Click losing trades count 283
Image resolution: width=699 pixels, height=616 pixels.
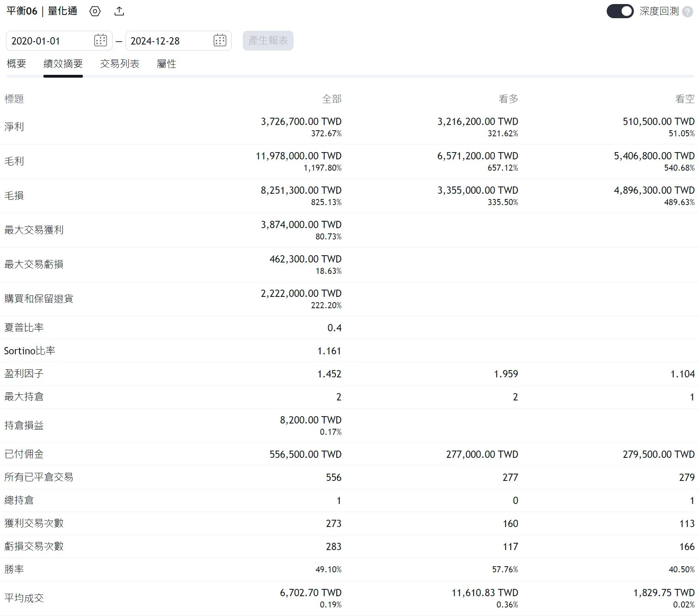point(334,547)
